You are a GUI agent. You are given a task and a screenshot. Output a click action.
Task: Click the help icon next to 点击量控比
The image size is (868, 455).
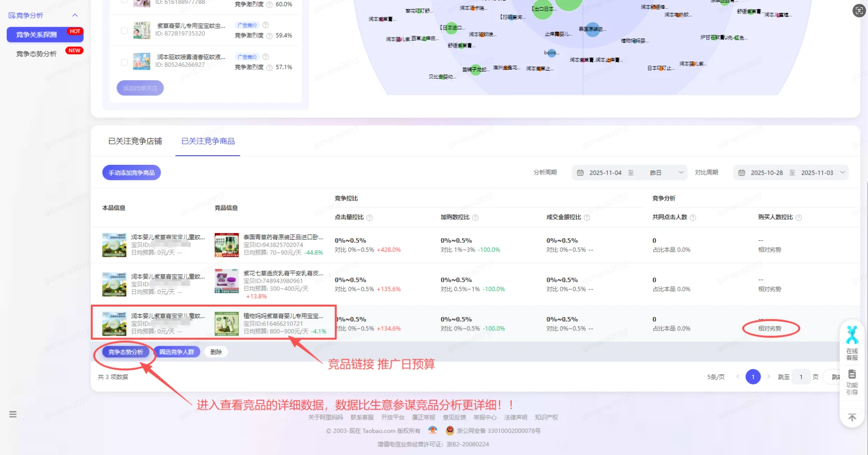[370, 217]
